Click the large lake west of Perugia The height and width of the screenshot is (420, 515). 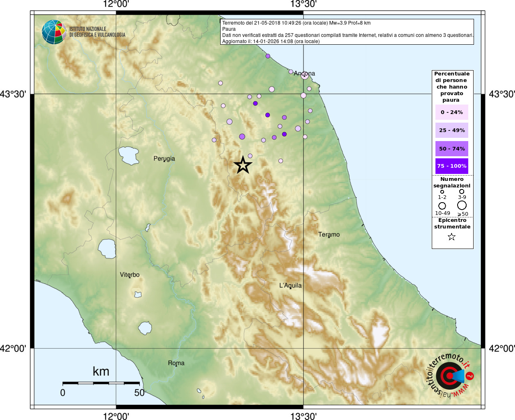(x=129, y=155)
